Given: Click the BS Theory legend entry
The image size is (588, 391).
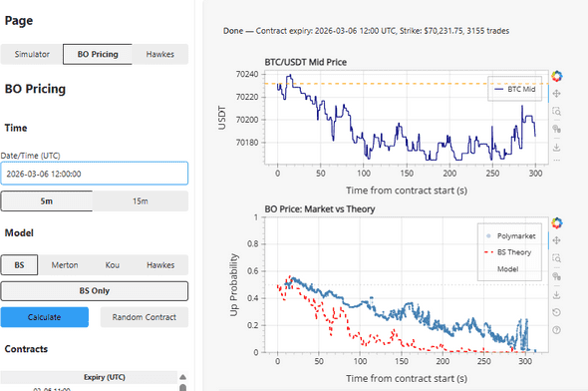Looking at the screenshot, I should tap(508, 252).
